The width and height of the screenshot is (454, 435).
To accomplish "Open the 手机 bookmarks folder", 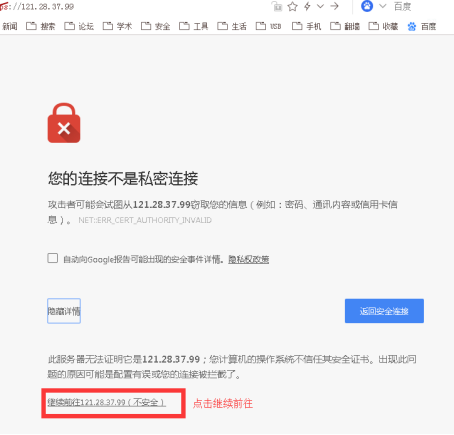I will (x=307, y=26).
